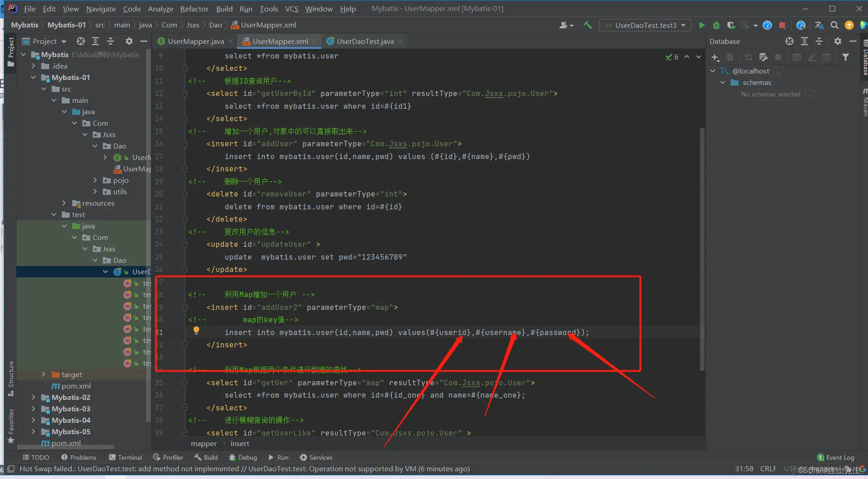
Task: Click the lightbulb quick-fix on line 31
Action: [196, 330]
